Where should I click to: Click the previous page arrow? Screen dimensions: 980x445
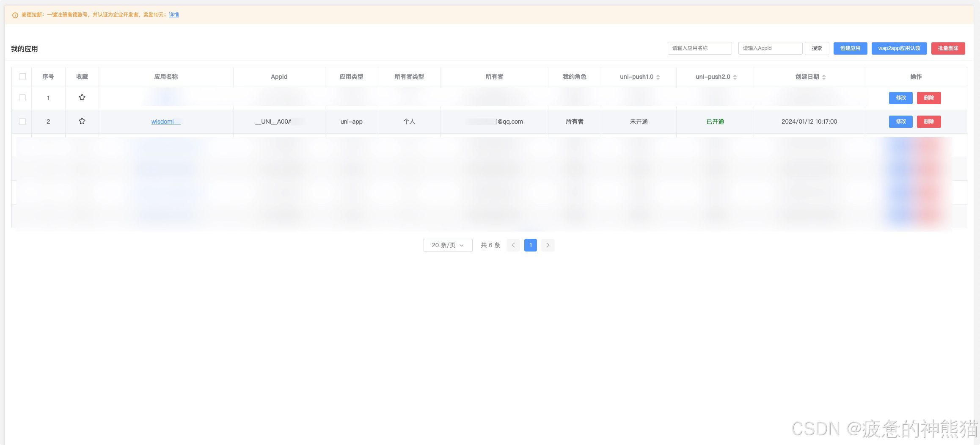[x=513, y=245]
